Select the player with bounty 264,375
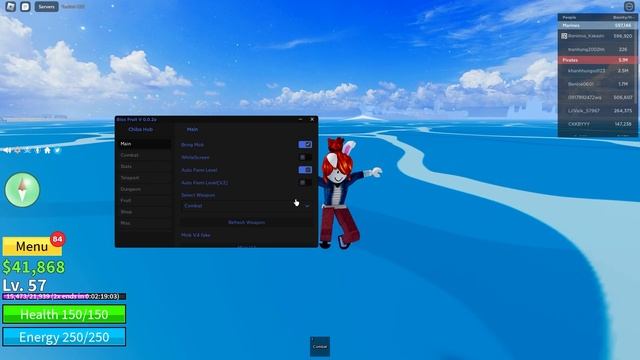This screenshot has width=640, height=360. coord(597,111)
